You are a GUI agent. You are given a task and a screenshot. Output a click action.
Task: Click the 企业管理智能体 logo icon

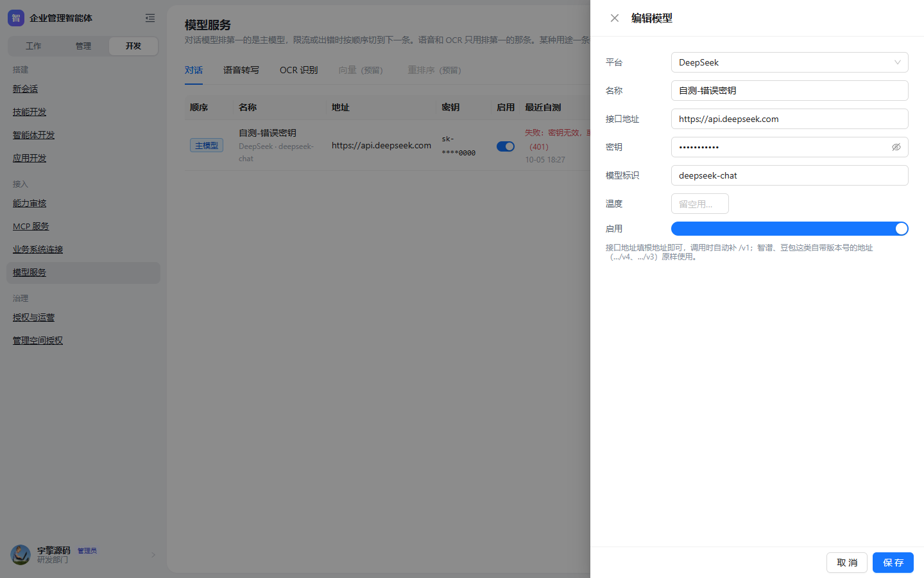click(x=16, y=18)
